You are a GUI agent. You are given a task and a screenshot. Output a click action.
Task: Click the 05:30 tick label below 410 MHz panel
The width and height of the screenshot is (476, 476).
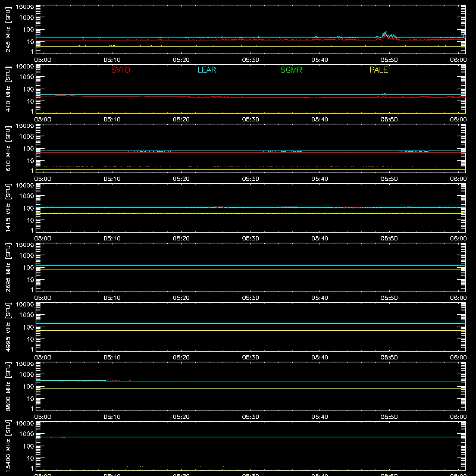250,120
